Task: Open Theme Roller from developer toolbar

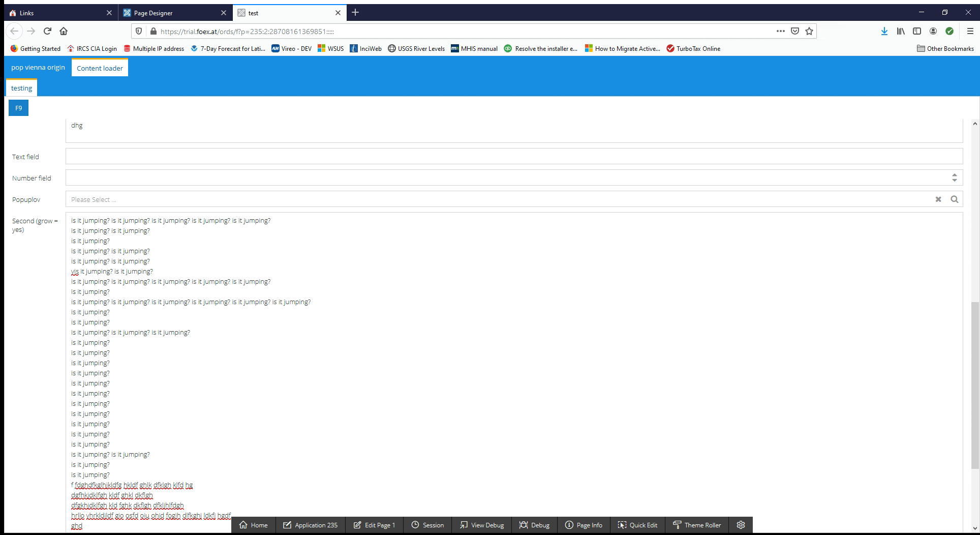Action: coord(696,525)
